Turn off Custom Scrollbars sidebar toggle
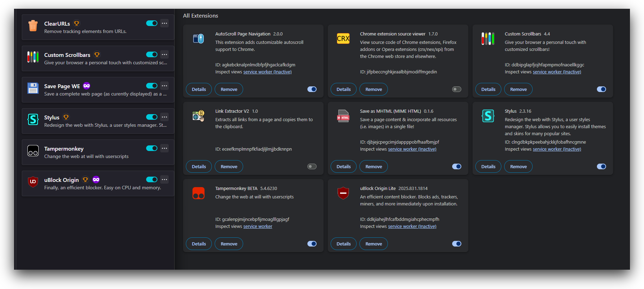The width and height of the screenshot is (644, 289). 152,54
